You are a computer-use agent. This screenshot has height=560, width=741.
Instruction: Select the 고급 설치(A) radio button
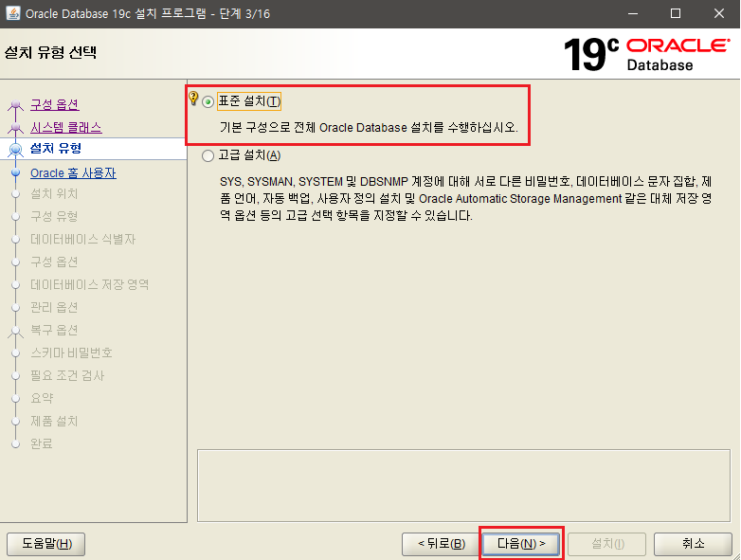pos(208,156)
